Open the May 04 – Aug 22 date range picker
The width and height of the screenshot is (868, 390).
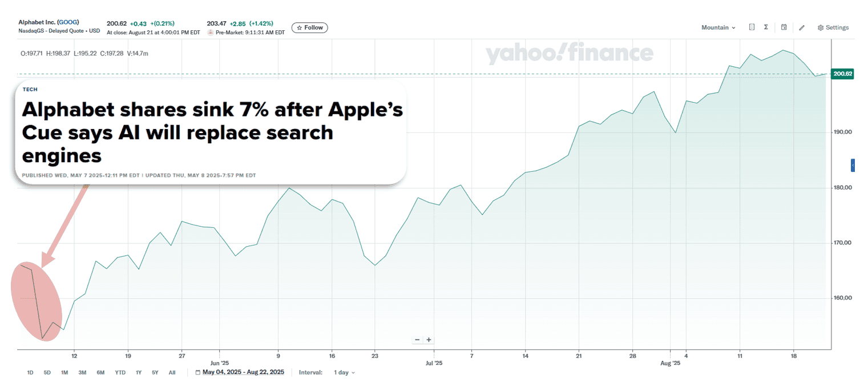(240, 372)
